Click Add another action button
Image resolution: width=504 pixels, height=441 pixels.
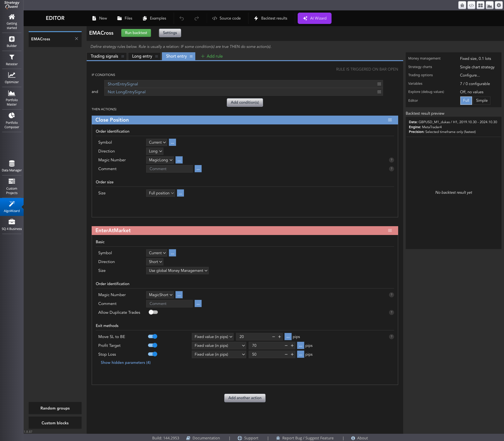245,398
